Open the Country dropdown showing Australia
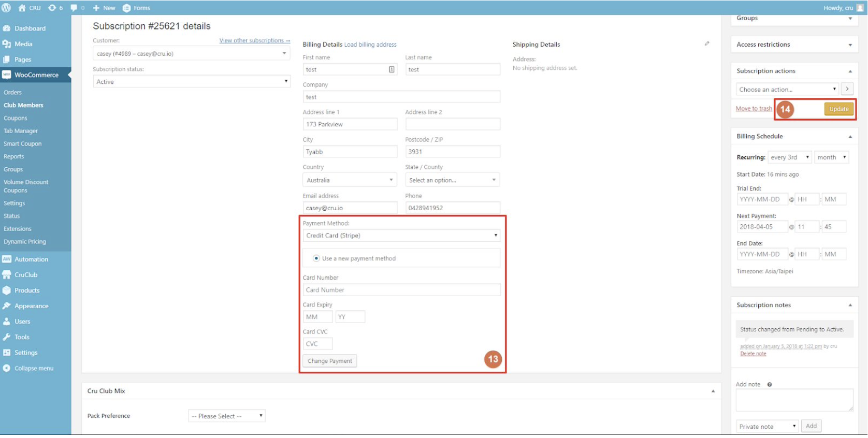The width and height of the screenshot is (868, 438). point(350,180)
